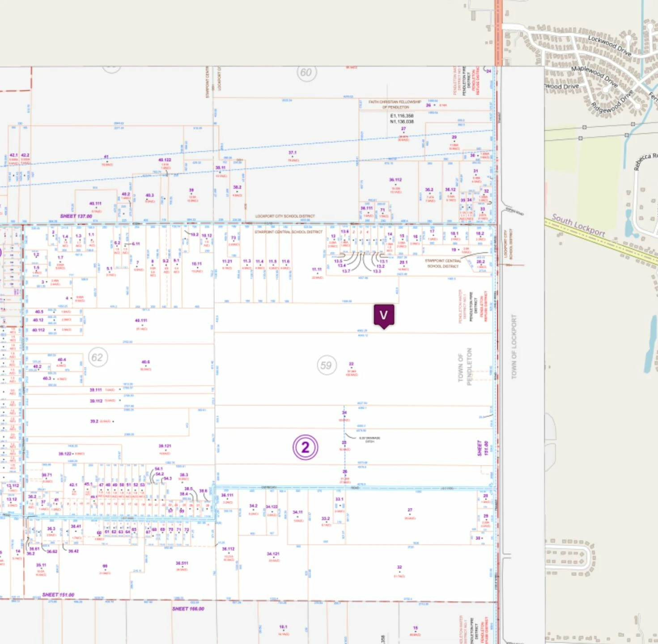Select parcel 10.1 on sheet 166

click(x=283, y=627)
